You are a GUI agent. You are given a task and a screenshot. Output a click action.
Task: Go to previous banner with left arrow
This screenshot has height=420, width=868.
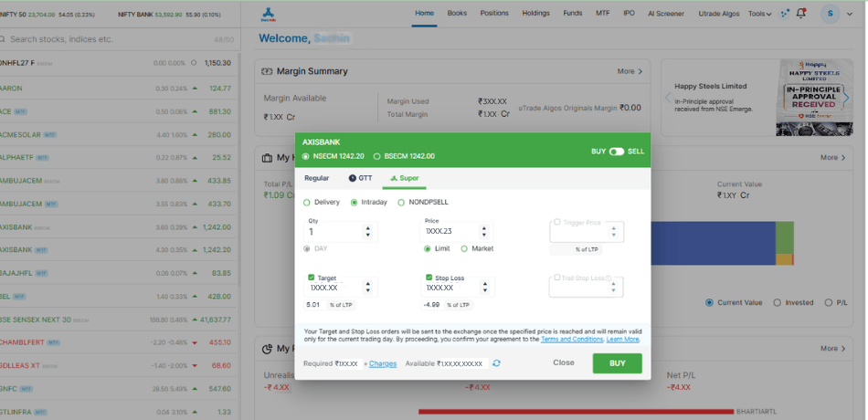[x=668, y=98]
